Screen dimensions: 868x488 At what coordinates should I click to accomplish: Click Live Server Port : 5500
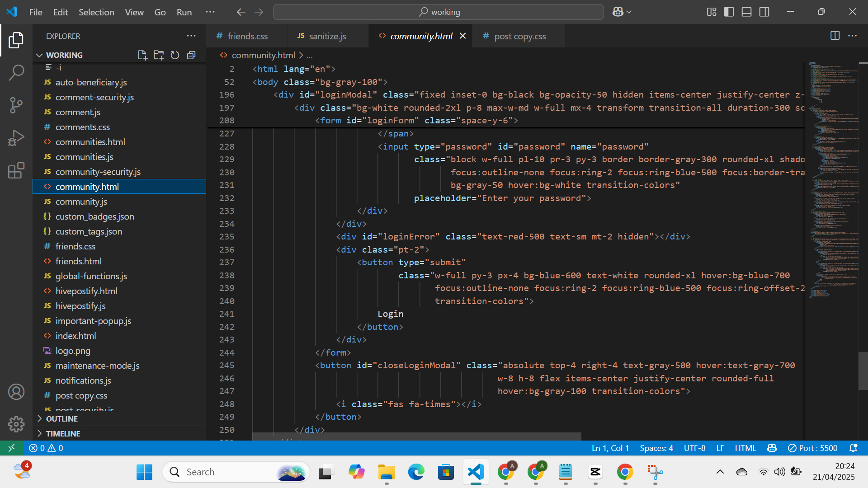(813, 448)
